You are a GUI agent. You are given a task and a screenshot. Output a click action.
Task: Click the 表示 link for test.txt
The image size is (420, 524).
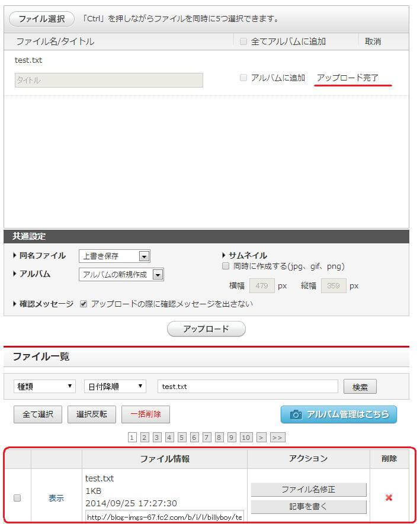[56, 498]
